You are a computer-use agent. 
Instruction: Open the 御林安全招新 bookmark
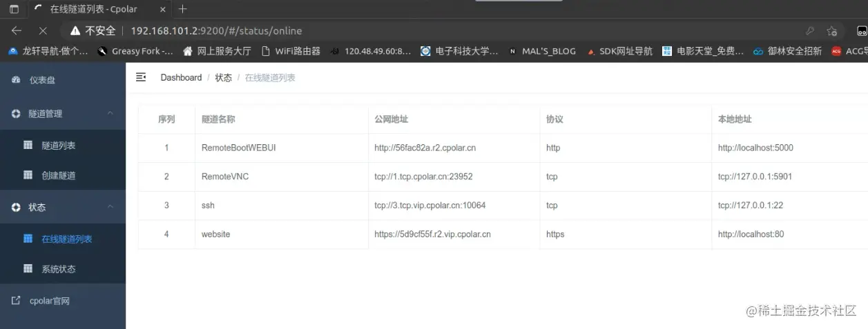[x=788, y=51]
